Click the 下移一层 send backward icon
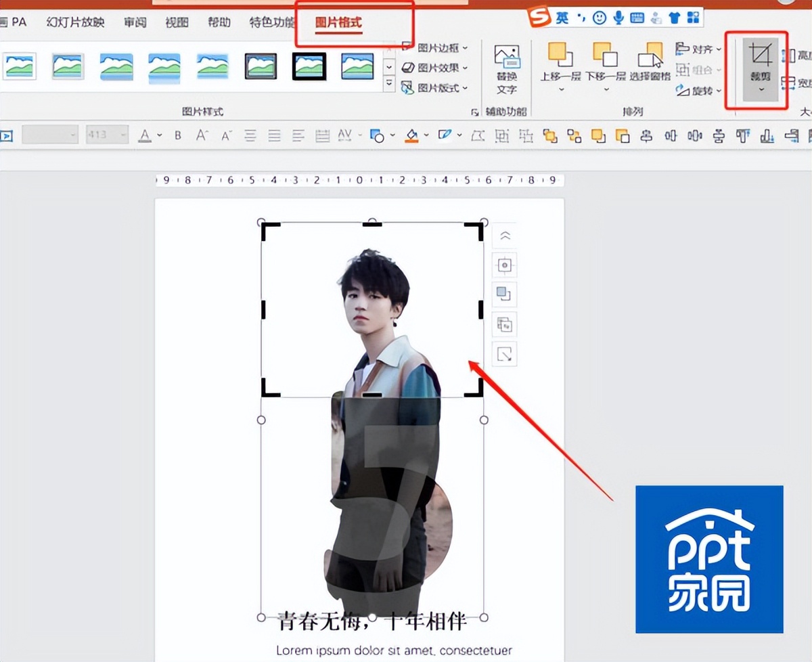This screenshot has width=812, height=662. 605,54
